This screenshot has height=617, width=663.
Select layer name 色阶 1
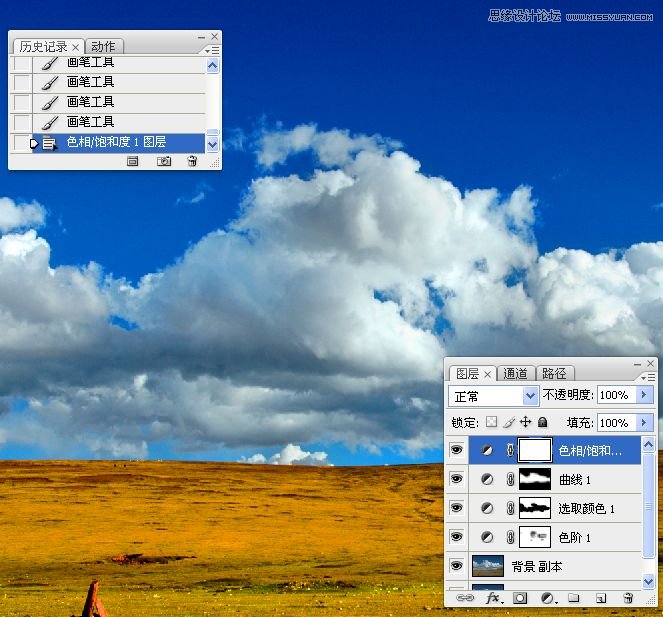coord(574,537)
